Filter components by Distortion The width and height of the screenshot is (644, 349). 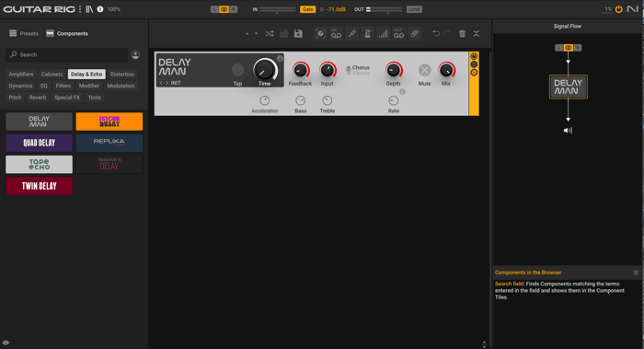point(122,74)
